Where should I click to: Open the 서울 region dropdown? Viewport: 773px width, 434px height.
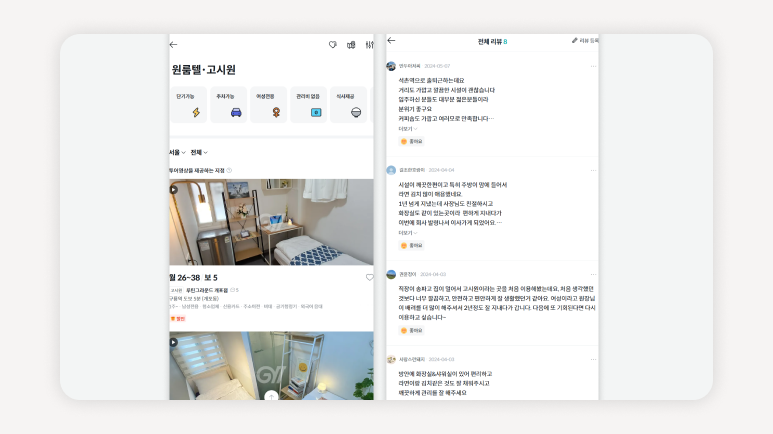[x=177, y=152]
